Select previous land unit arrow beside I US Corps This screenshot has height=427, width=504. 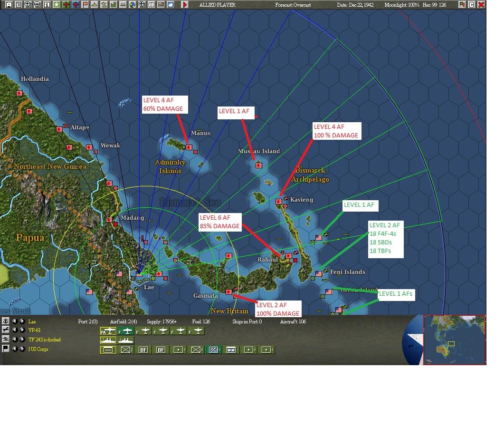(15, 349)
